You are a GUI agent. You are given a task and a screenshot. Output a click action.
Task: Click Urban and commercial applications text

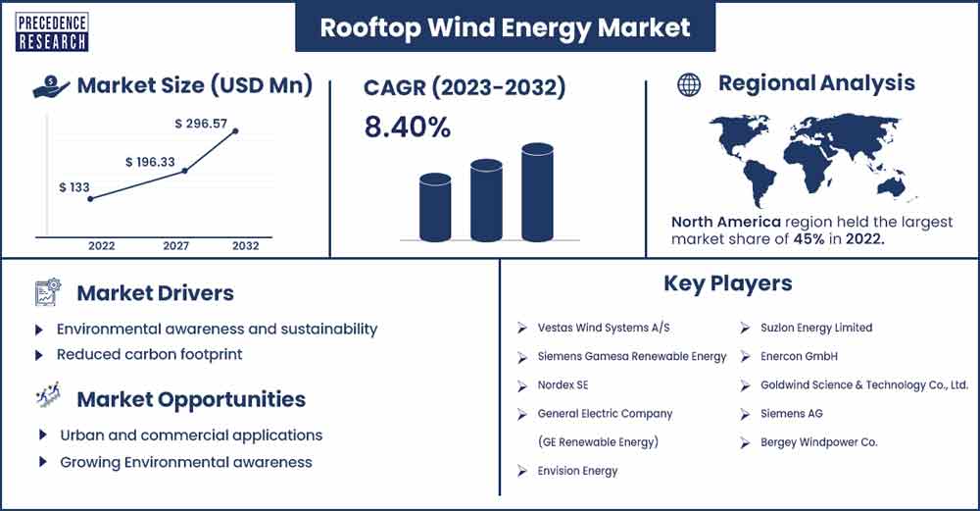click(191, 435)
